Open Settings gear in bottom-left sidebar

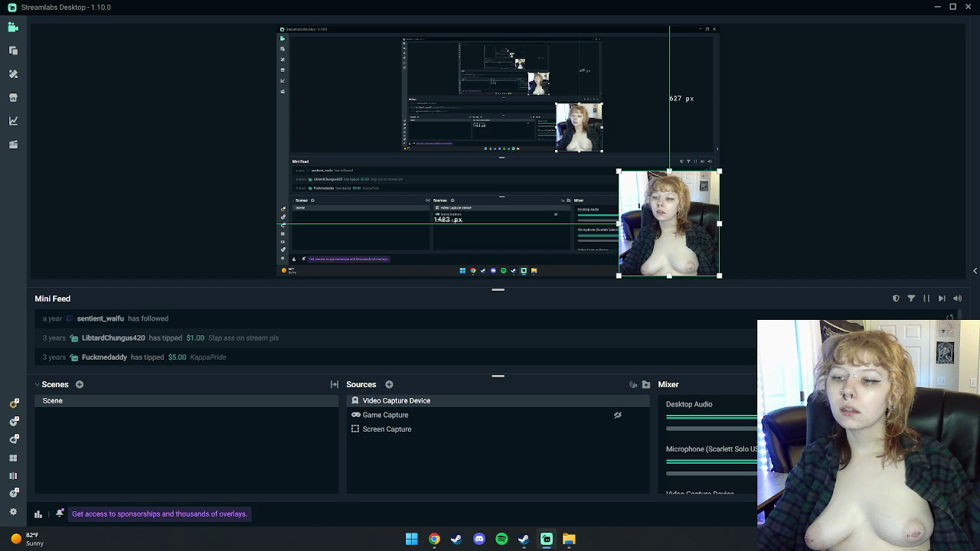pyautogui.click(x=13, y=512)
